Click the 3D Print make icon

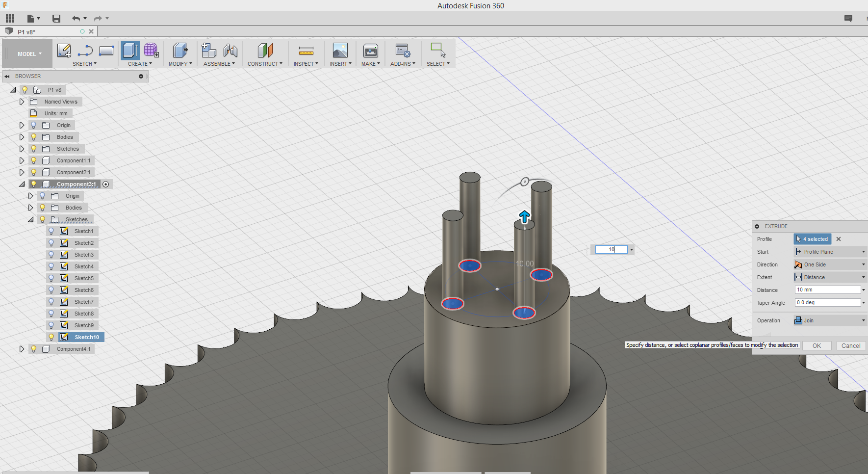tap(371, 50)
